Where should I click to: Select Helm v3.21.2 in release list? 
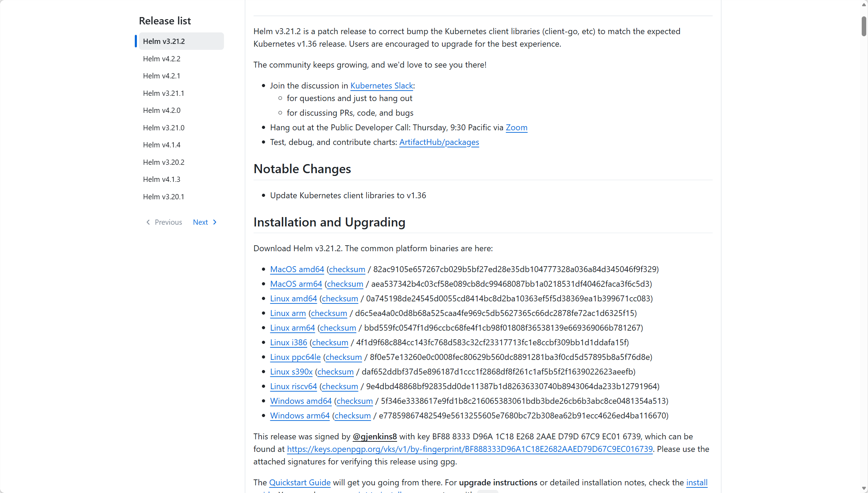tap(181, 41)
